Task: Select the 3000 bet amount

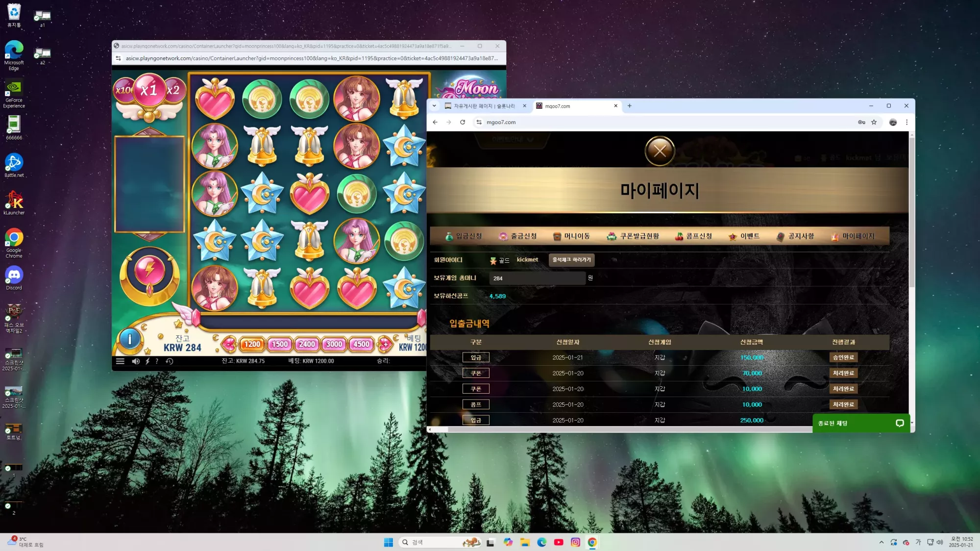Action: coord(334,344)
